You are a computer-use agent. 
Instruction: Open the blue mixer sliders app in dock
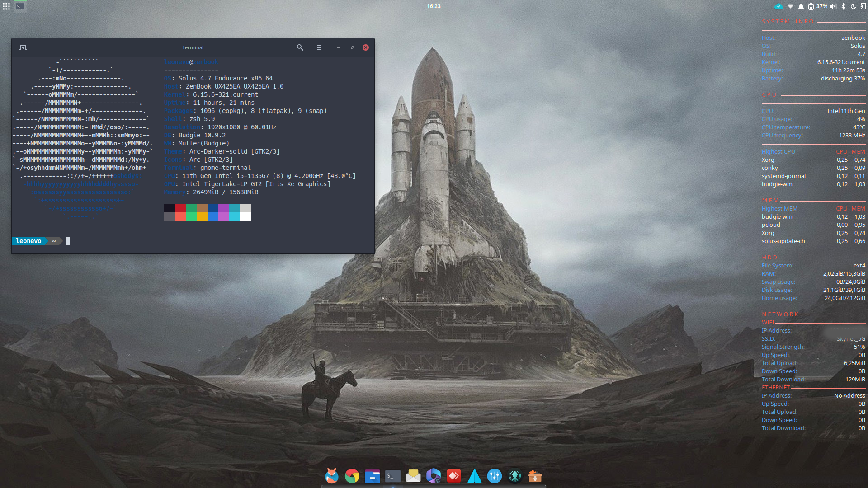pyautogui.click(x=495, y=476)
